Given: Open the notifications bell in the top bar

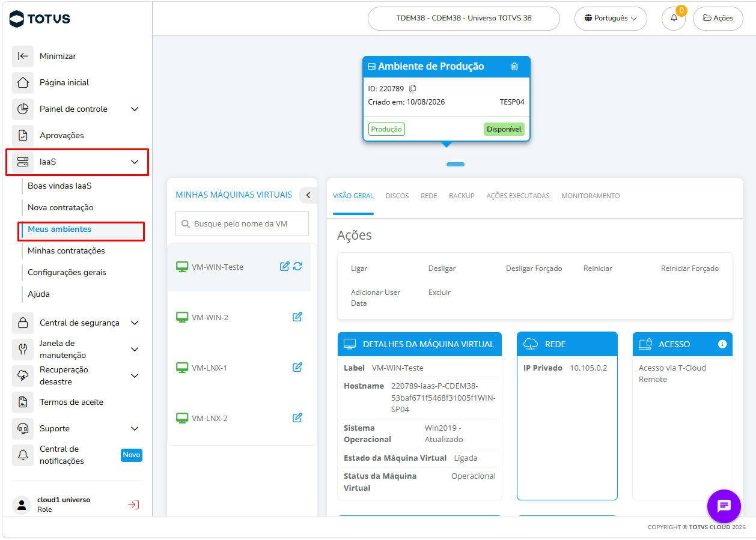Looking at the screenshot, I should [x=674, y=18].
